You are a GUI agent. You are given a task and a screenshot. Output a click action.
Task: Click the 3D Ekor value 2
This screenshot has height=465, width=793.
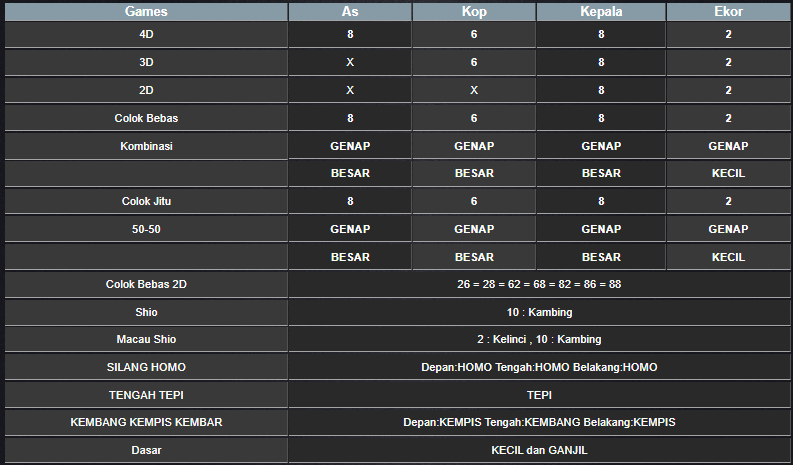728,62
